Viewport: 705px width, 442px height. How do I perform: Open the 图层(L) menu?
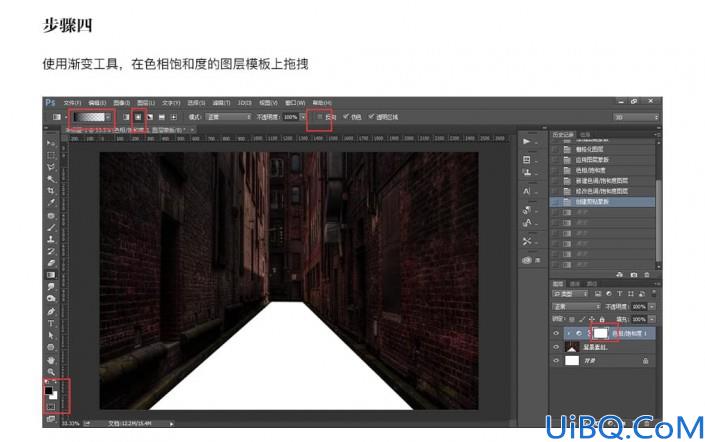(x=146, y=103)
